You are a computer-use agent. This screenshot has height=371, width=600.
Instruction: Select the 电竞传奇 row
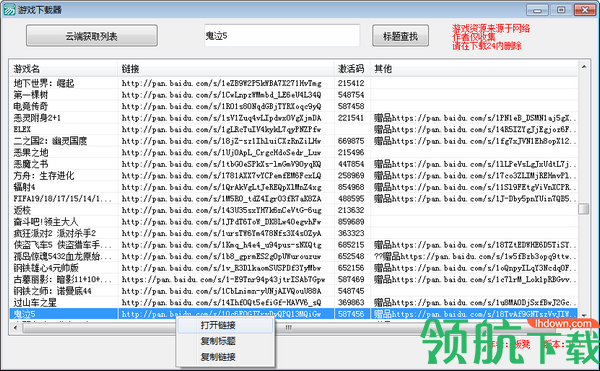coord(293,106)
